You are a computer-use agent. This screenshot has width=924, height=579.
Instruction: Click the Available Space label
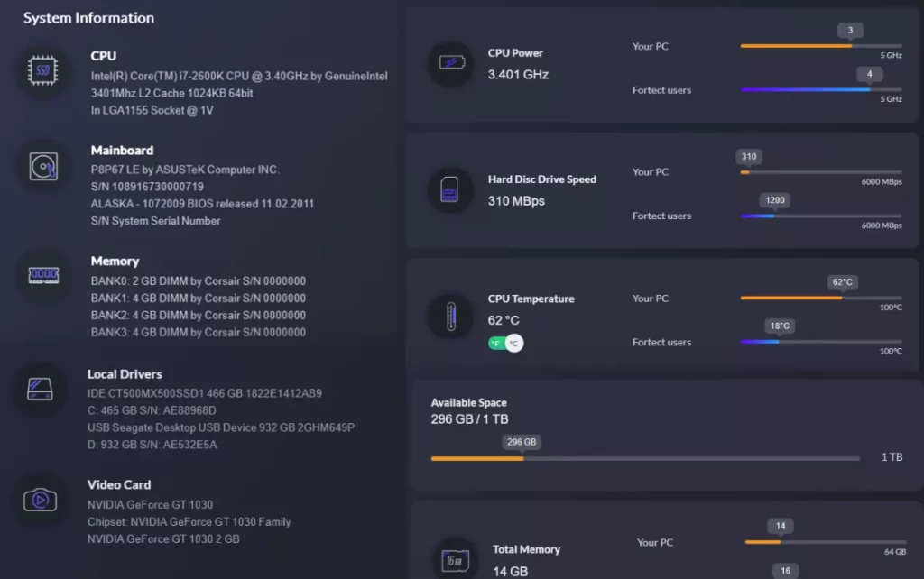(468, 403)
